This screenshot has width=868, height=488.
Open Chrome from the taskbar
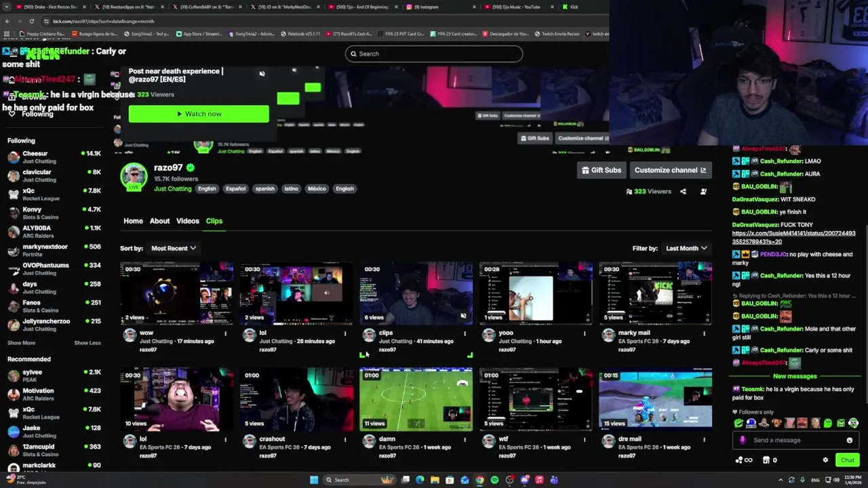(479, 480)
